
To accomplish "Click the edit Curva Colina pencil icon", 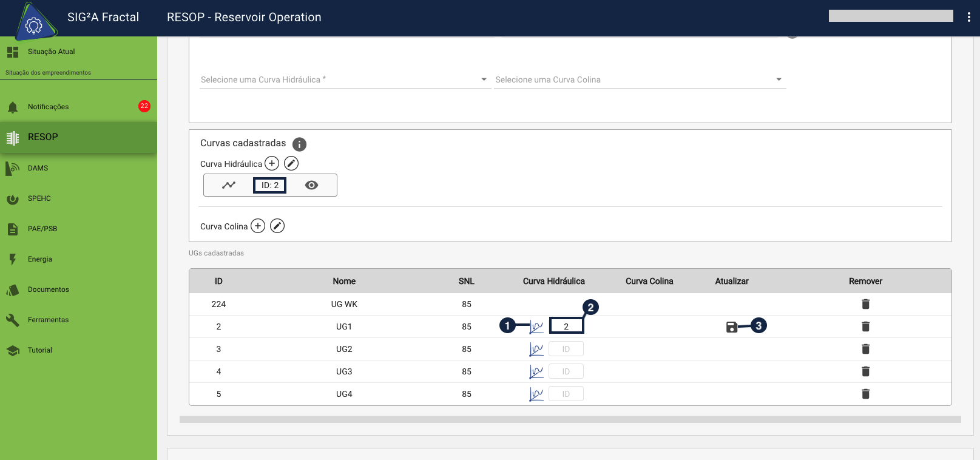I will tap(277, 226).
